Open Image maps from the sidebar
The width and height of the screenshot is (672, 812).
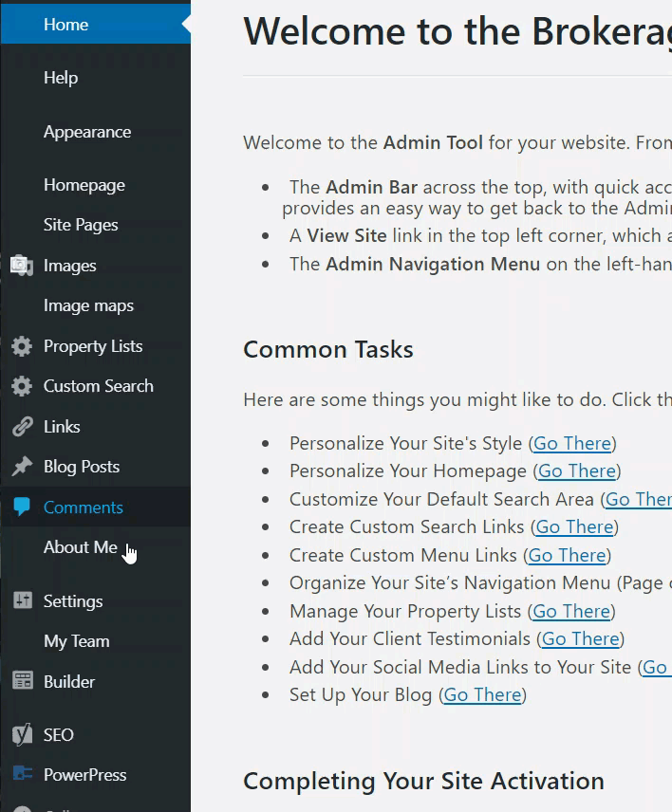[x=88, y=305]
